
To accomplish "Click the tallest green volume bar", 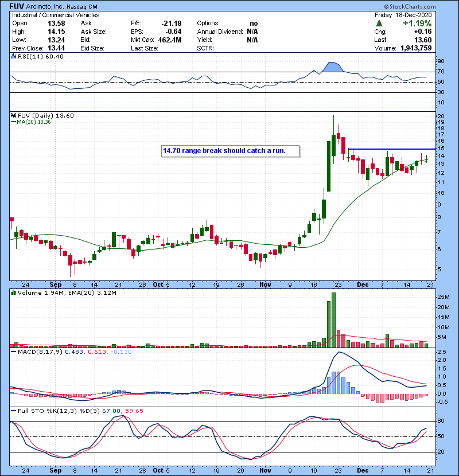I will (x=333, y=320).
